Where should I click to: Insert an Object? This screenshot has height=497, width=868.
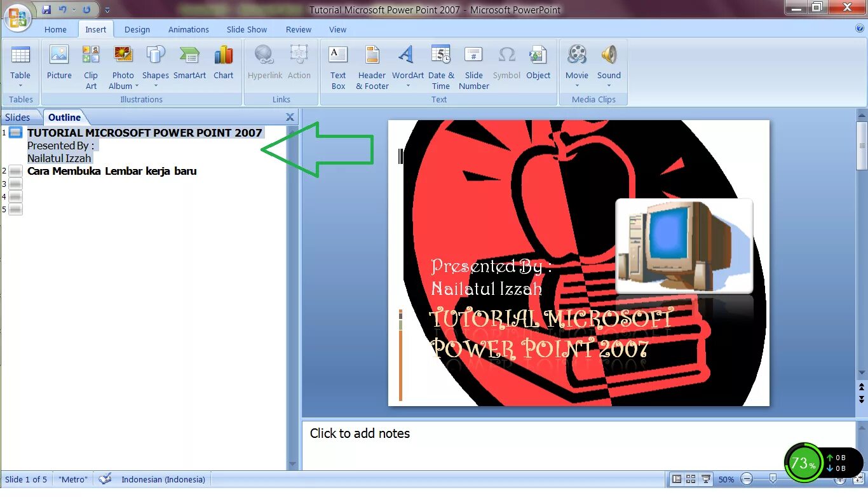(x=538, y=63)
